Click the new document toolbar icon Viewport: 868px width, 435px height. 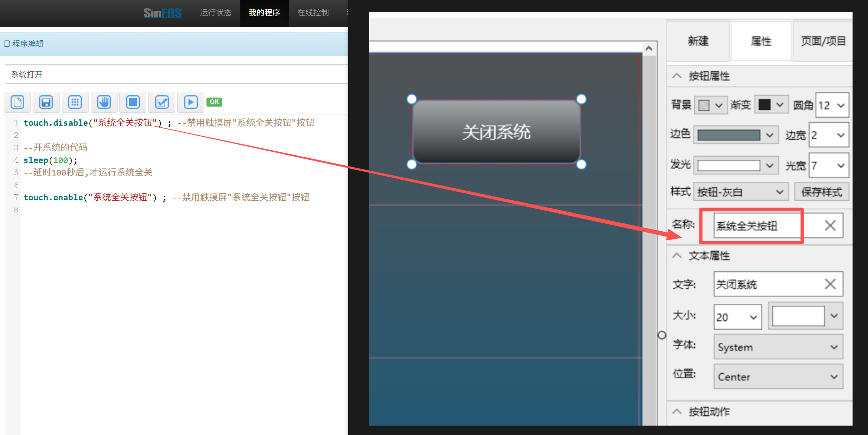pyautogui.click(x=17, y=102)
